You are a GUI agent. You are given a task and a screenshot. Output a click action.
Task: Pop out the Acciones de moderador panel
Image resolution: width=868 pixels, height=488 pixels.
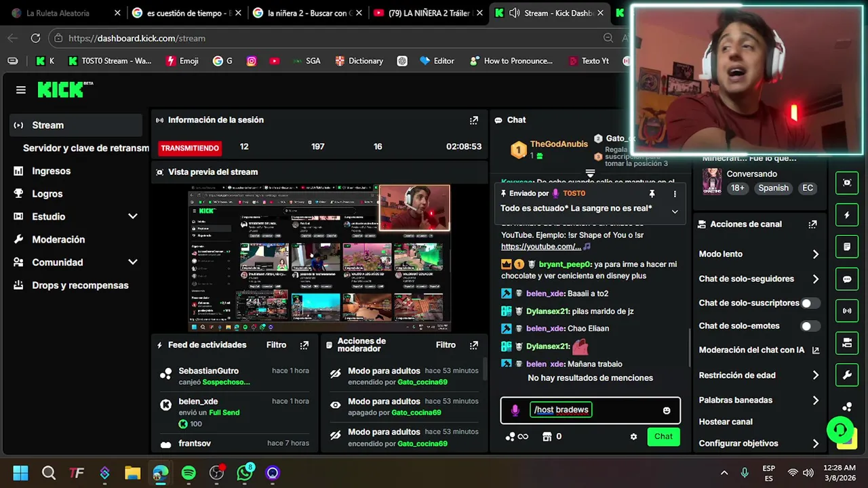473,345
